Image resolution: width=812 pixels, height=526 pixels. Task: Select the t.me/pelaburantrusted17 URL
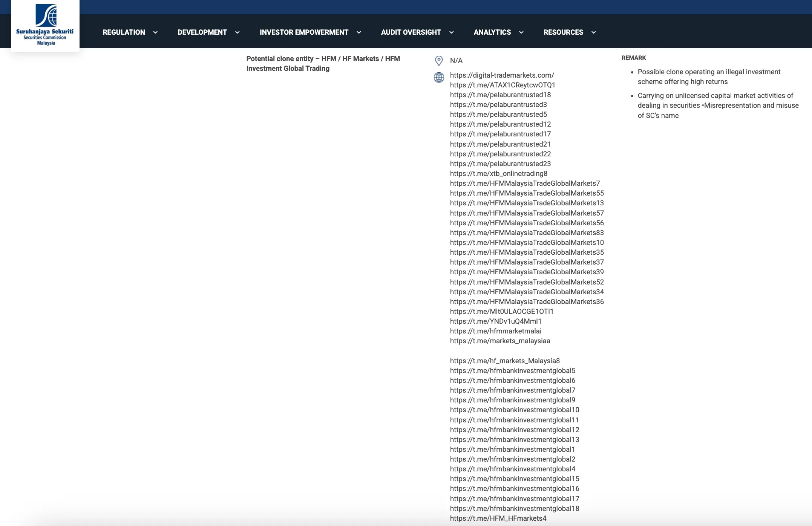click(x=501, y=134)
